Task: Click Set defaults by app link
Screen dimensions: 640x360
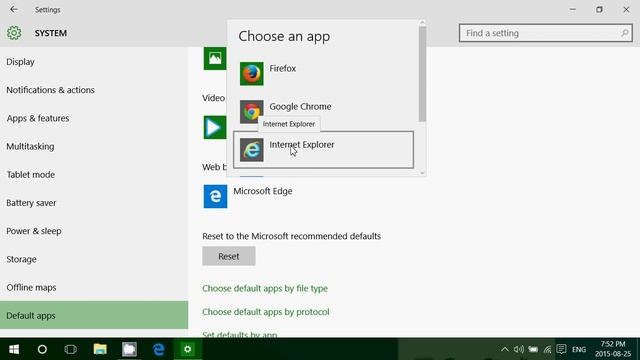Action: click(240, 334)
